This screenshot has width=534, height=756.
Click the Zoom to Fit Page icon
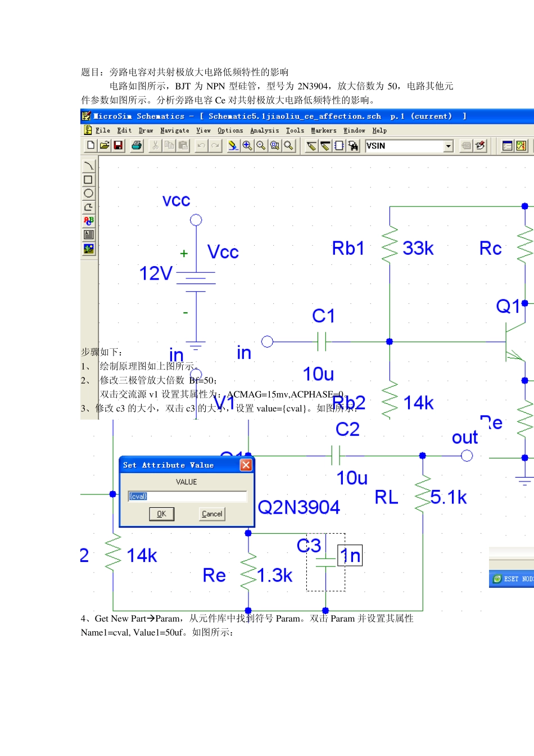pos(288,146)
